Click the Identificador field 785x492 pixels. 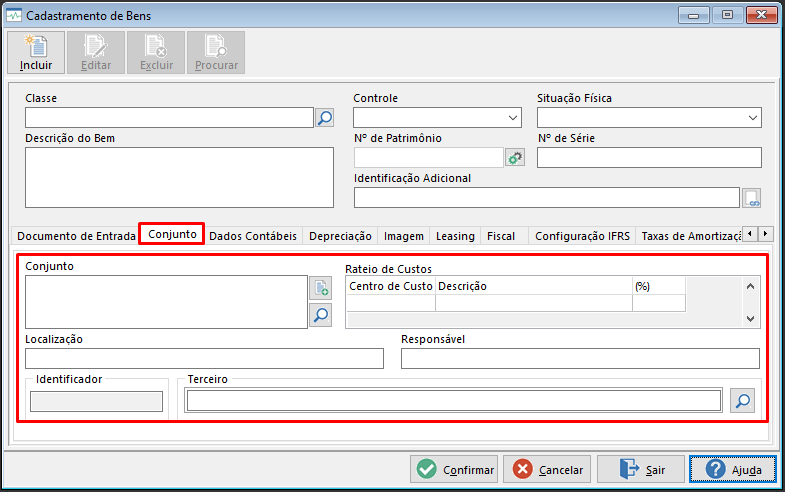click(x=96, y=401)
